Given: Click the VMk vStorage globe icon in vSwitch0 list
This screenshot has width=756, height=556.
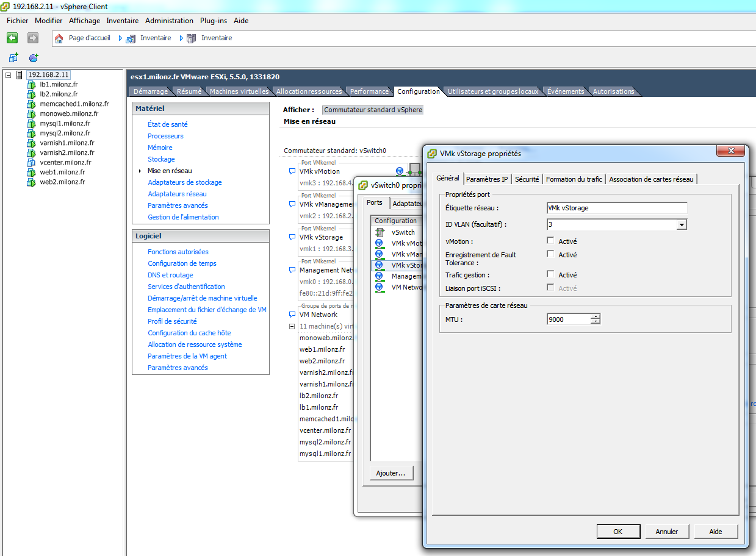Looking at the screenshot, I should (380, 265).
